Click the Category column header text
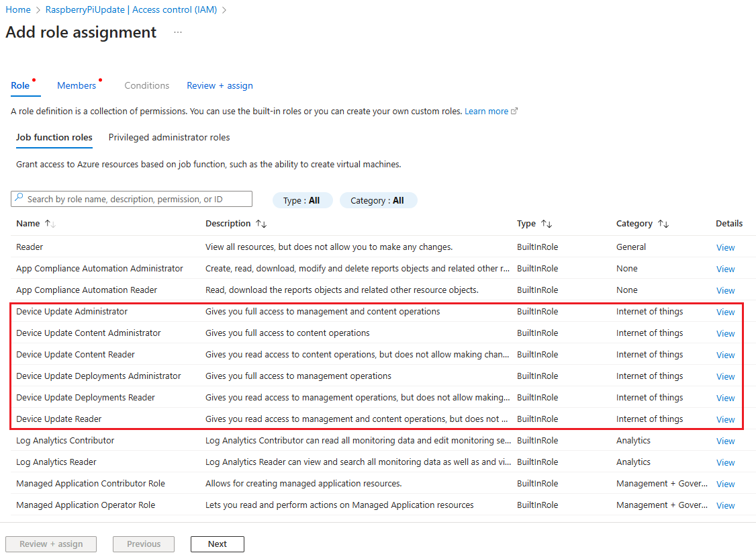 (x=634, y=224)
